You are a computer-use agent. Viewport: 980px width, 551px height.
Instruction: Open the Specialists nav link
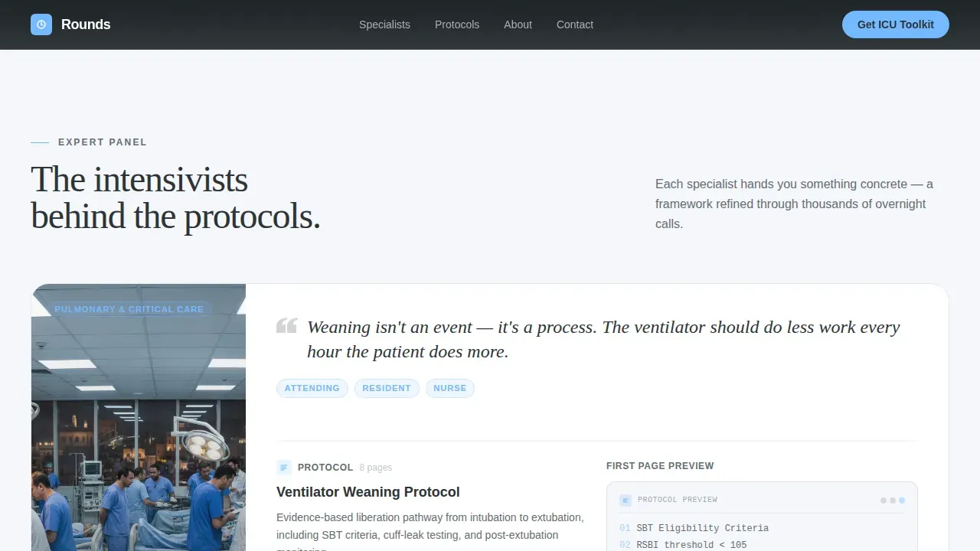tap(384, 24)
